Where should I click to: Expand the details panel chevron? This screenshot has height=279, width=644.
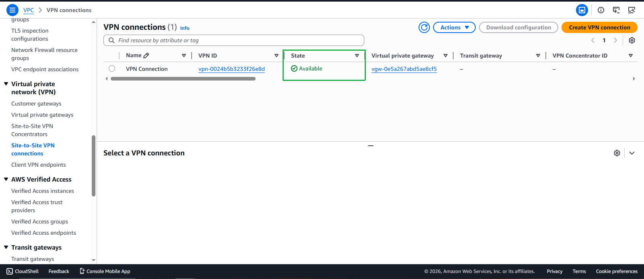click(632, 153)
